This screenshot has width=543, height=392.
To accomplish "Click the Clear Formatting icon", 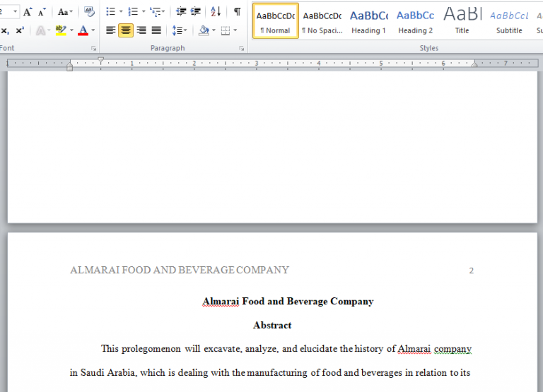I will (x=89, y=12).
